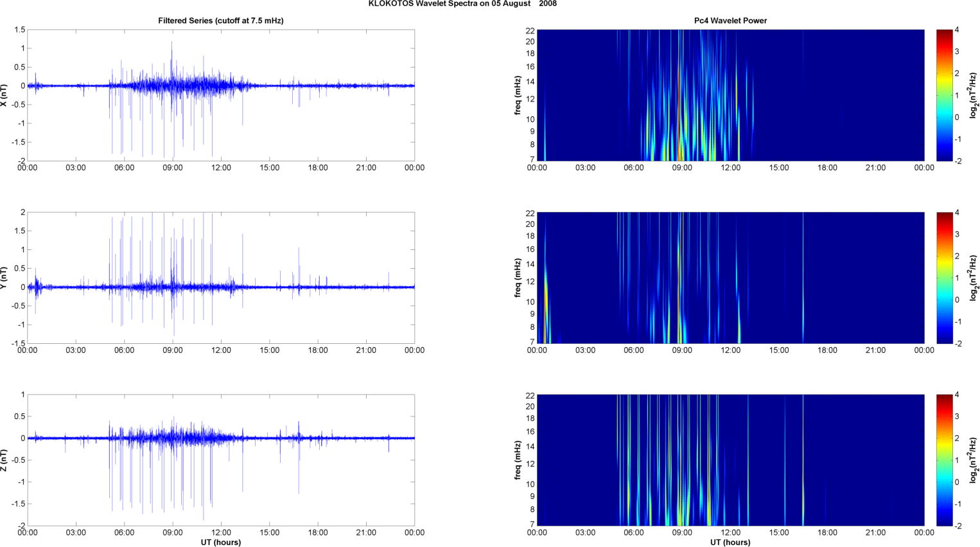Click the middle spectrogram's colorbar
The width and height of the screenshot is (980, 547).
click(x=944, y=278)
